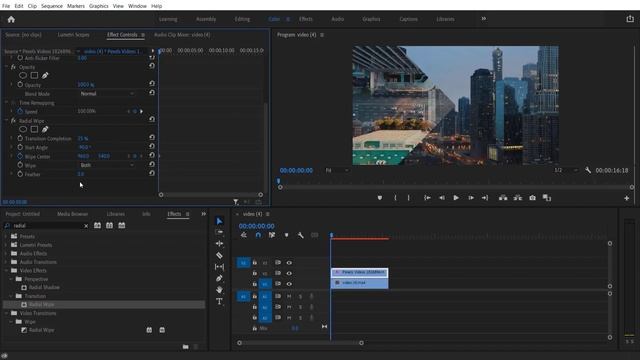Step forward one frame
Viewport: 640px width, 360px height.
click(x=471, y=198)
